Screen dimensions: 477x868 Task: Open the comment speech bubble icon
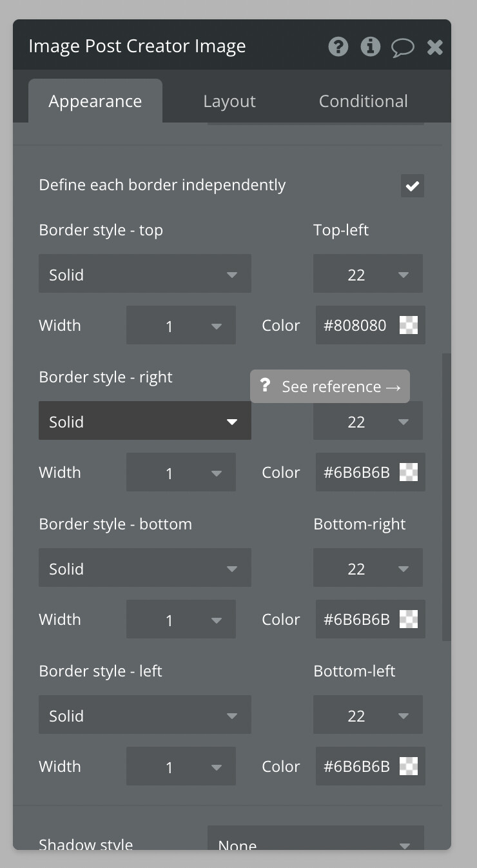tap(402, 47)
